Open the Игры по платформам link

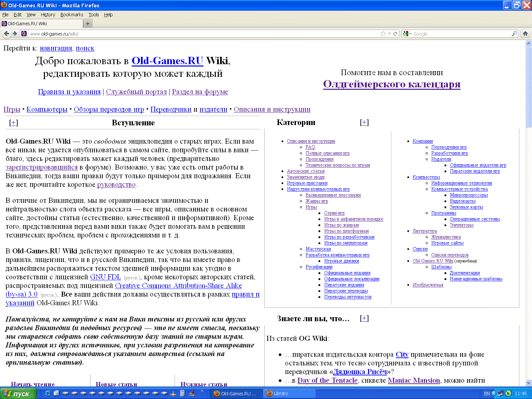346,231
